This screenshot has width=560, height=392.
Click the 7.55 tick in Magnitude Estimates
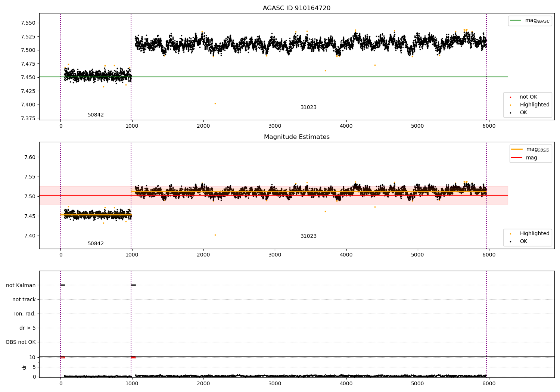click(x=29, y=177)
